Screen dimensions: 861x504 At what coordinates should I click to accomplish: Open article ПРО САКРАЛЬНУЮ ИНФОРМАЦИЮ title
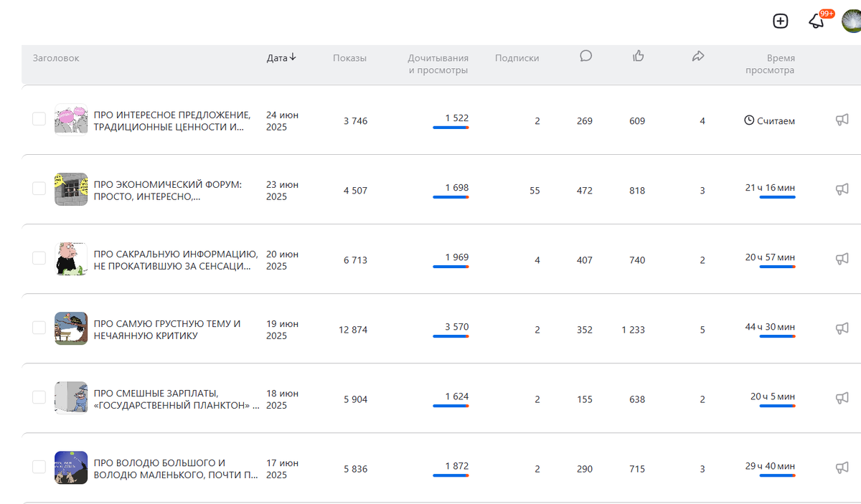pyautogui.click(x=176, y=260)
